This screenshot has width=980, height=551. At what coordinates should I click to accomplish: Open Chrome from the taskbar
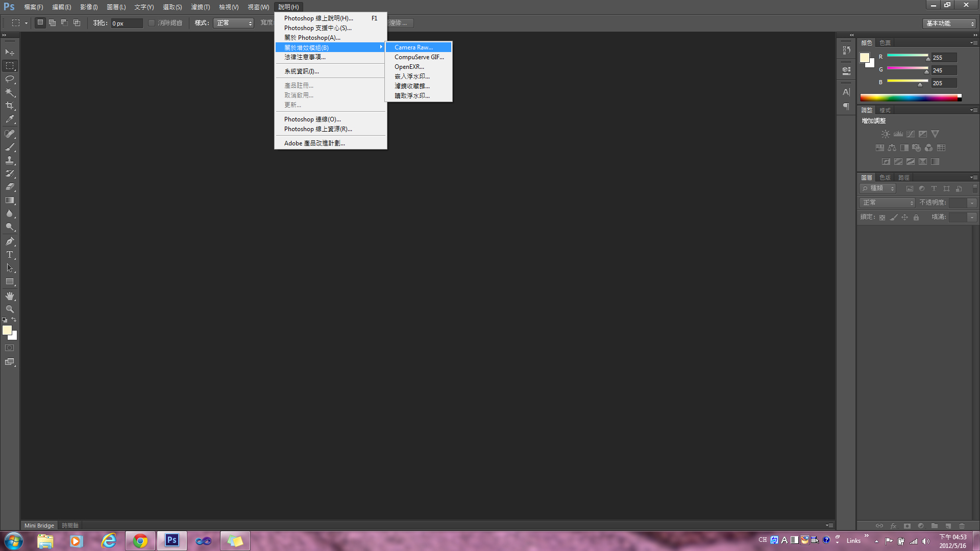(x=140, y=541)
